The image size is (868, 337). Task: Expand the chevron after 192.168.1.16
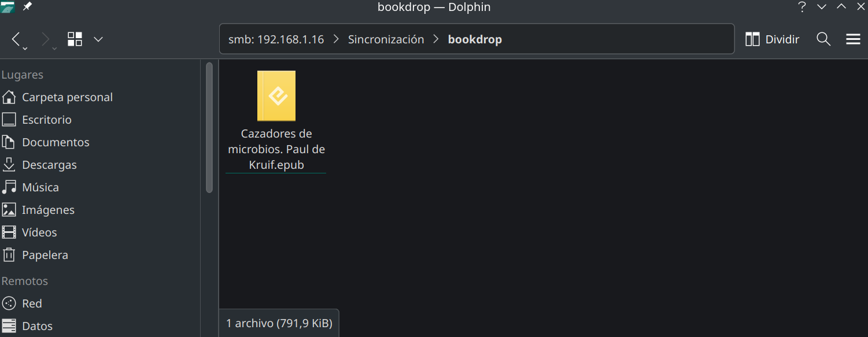click(x=336, y=39)
